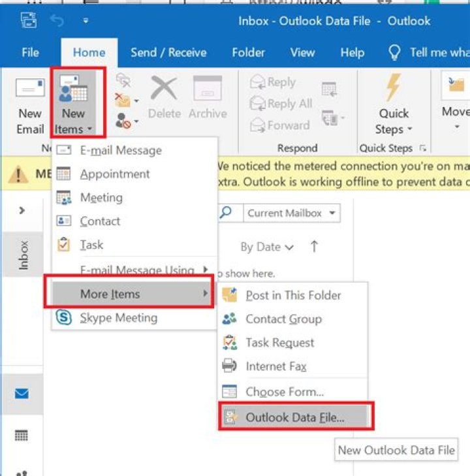This screenshot has width=470, height=476.
Task: Toggle sort order up arrow
Action: click(x=315, y=246)
